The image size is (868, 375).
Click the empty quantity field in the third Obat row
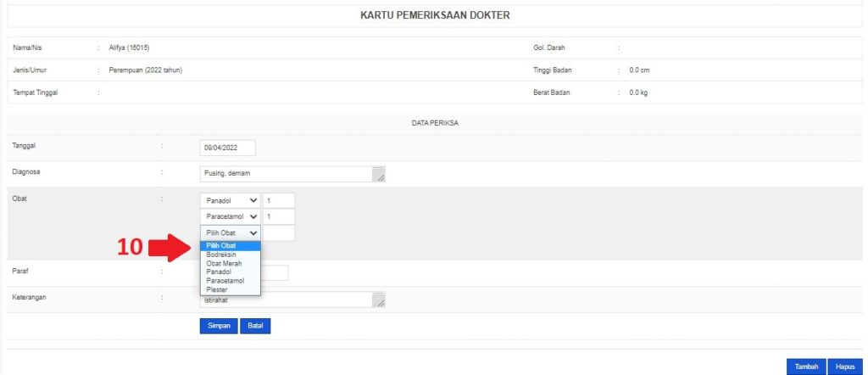pos(279,232)
